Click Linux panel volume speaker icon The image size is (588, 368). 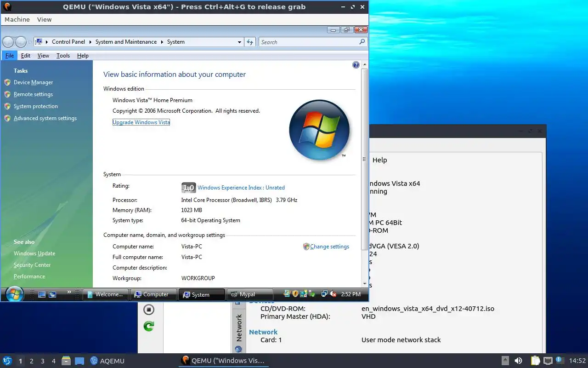(518, 361)
